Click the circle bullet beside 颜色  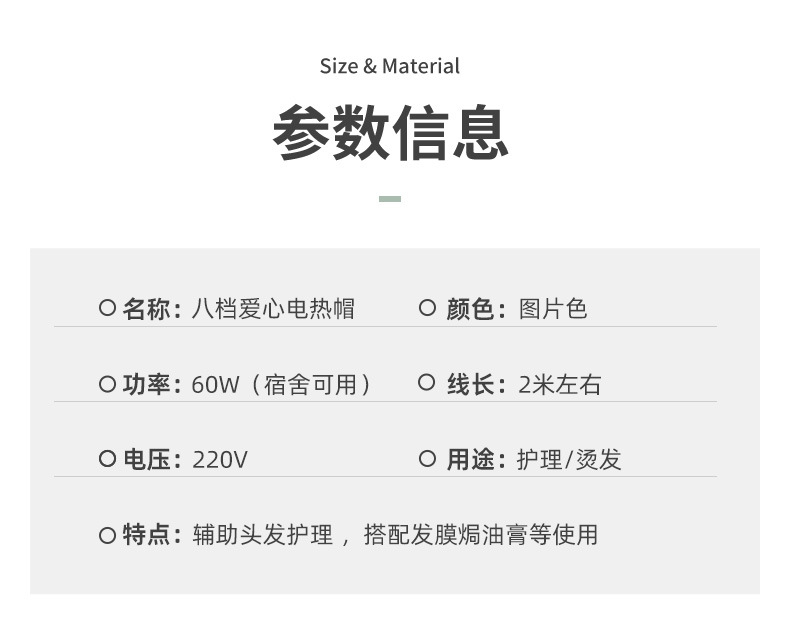427,308
